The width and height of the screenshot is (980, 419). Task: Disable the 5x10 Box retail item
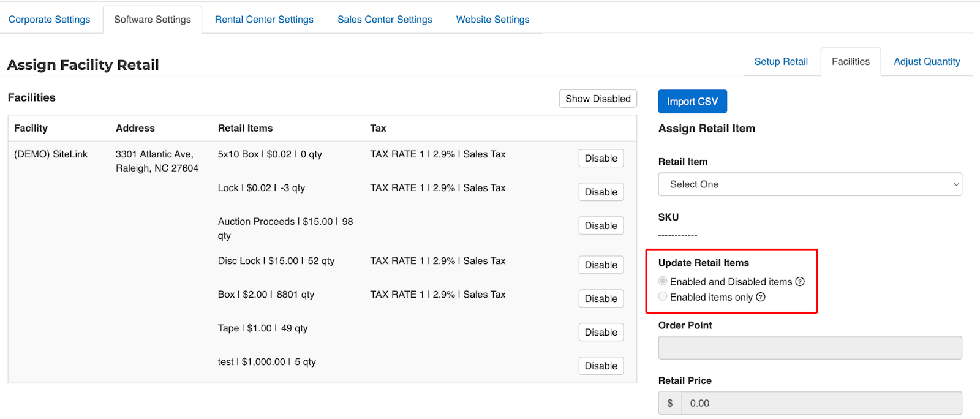pyautogui.click(x=601, y=159)
